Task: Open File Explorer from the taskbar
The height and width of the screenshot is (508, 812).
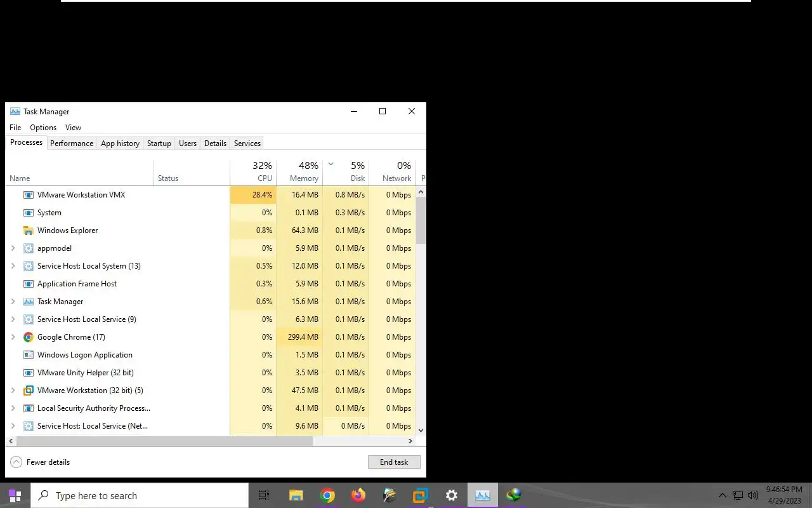Action: coord(296,495)
